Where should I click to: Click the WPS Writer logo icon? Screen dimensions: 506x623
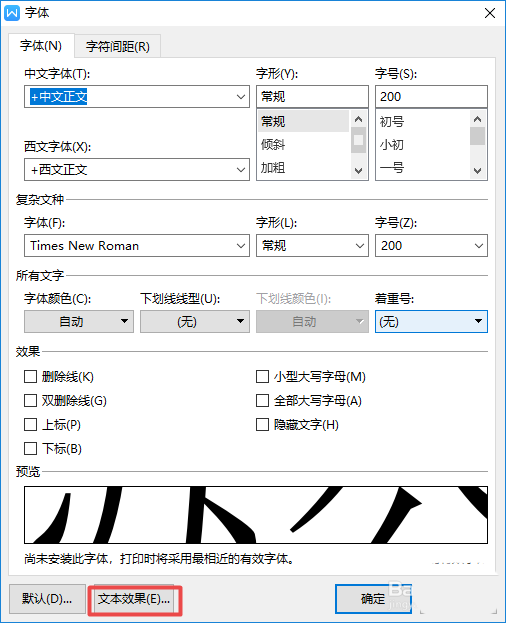[x=12, y=13]
